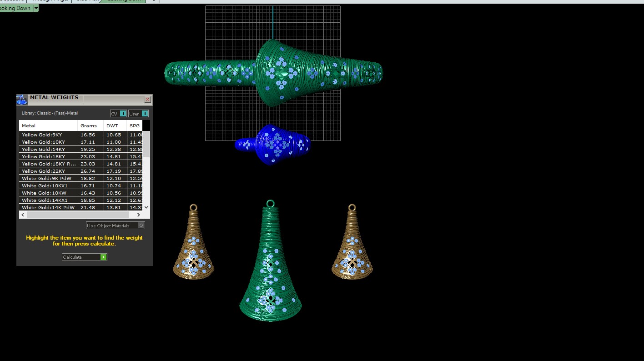Sort by the Grams column header
The width and height of the screenshot is (644, 361).
coord(91,125)
